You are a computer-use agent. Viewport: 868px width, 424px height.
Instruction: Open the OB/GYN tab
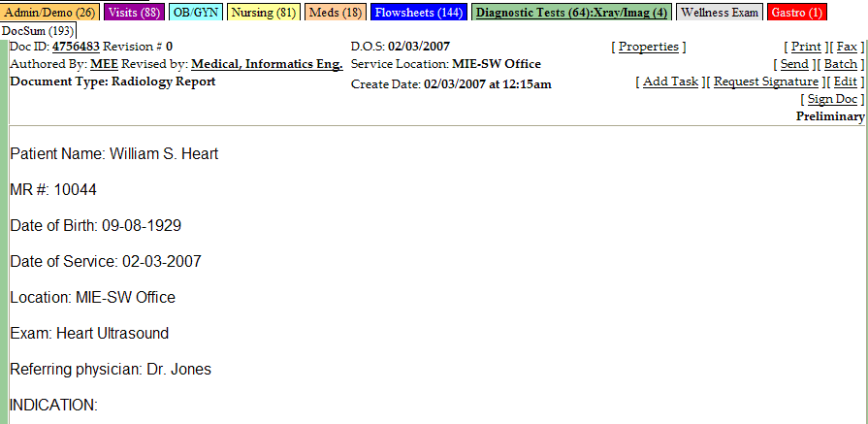(x=196, y=13)
